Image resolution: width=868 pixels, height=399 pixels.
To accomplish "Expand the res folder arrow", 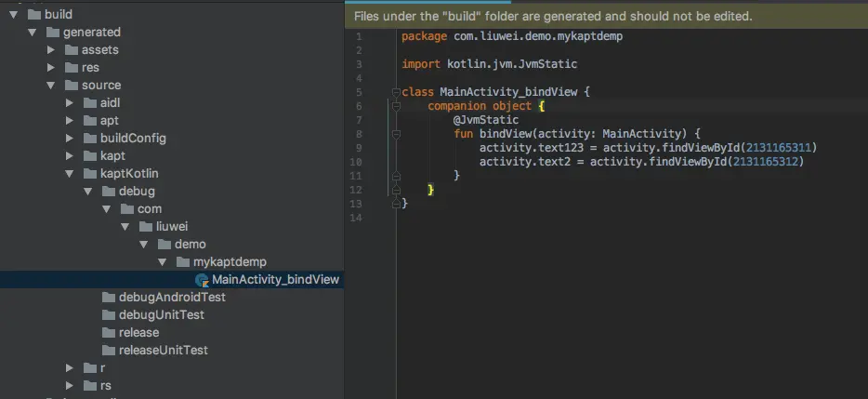I will (x=51, y=68).
